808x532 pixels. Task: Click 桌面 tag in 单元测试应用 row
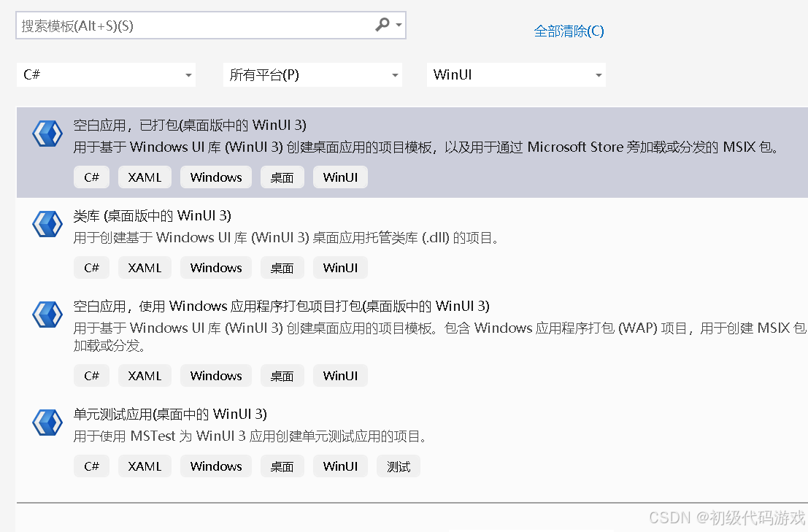tap(282, 466)
